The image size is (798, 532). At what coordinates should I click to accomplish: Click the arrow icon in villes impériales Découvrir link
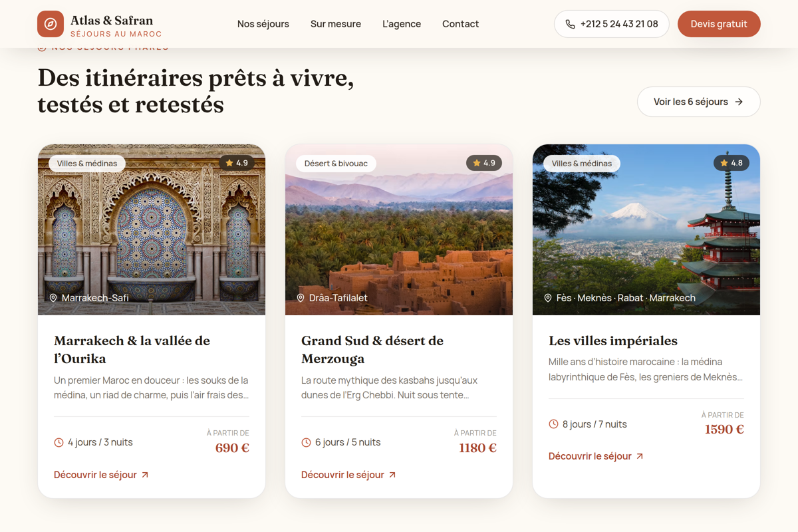coord(640,456)
